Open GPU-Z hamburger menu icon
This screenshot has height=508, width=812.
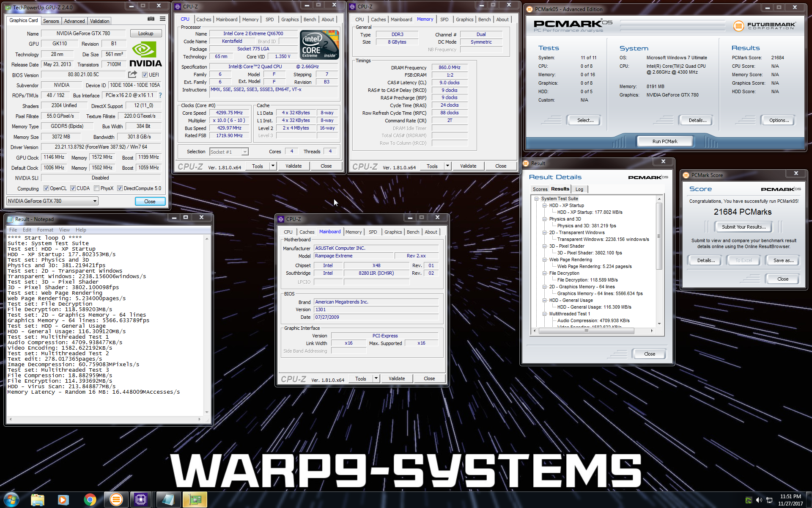pyautogui.click(x=162, y=19)
